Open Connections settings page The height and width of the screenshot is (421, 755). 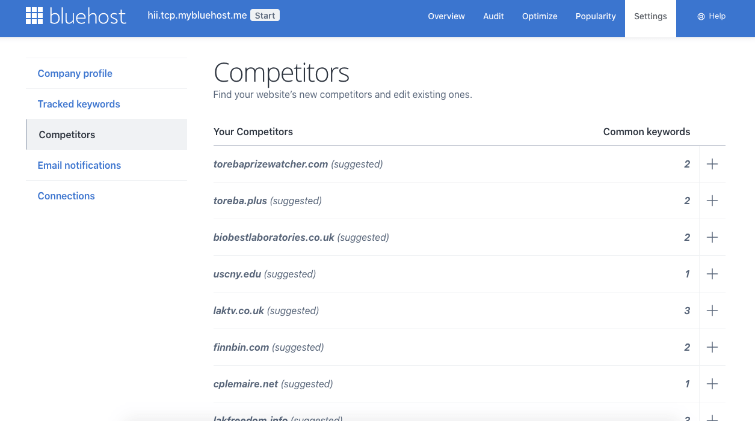click(x=66, y=196)
